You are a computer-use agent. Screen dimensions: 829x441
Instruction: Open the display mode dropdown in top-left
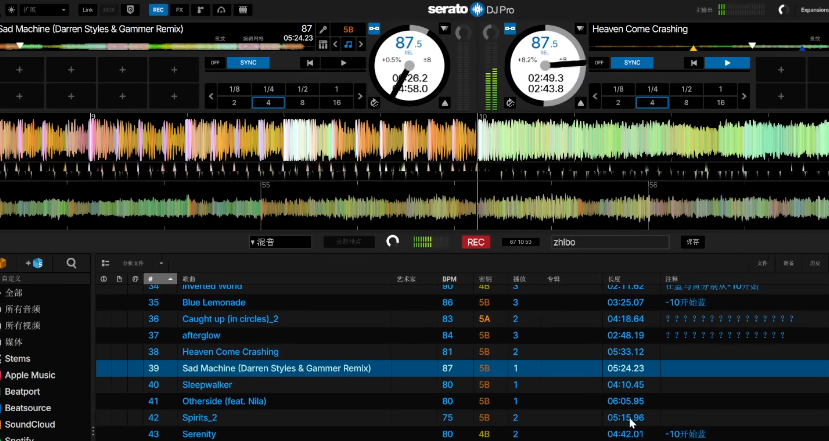tap(44, 10)
